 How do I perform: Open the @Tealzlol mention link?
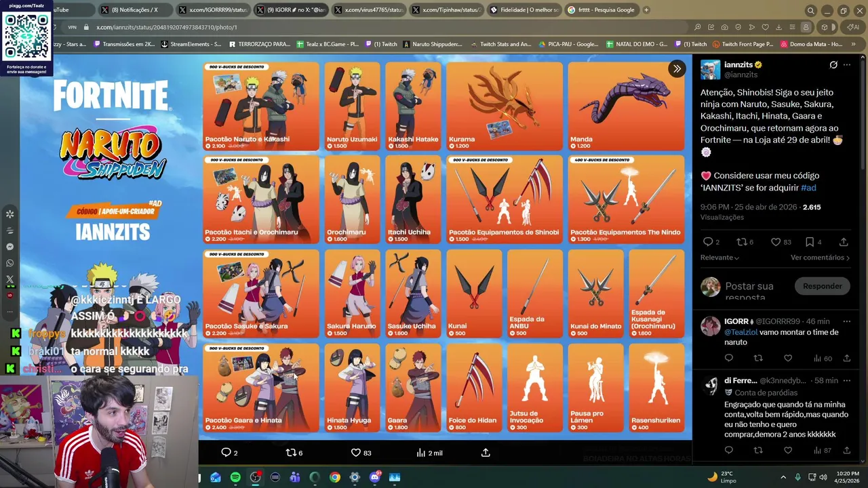[743, 332]
